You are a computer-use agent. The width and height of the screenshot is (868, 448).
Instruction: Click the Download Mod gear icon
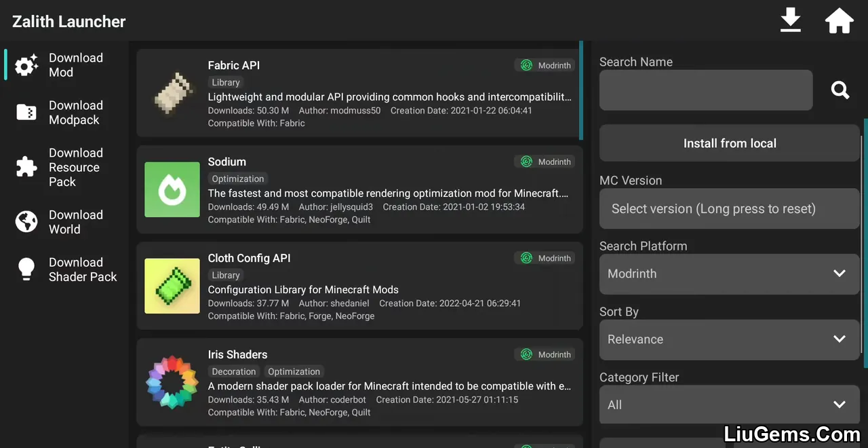26,65
